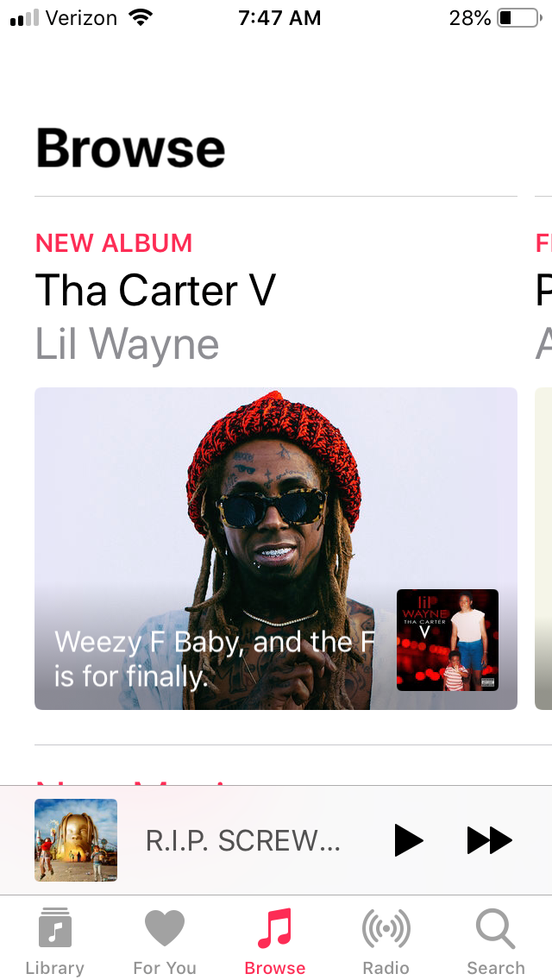Tap the Weezy F Baby caption text

click(x=214, y=659)
